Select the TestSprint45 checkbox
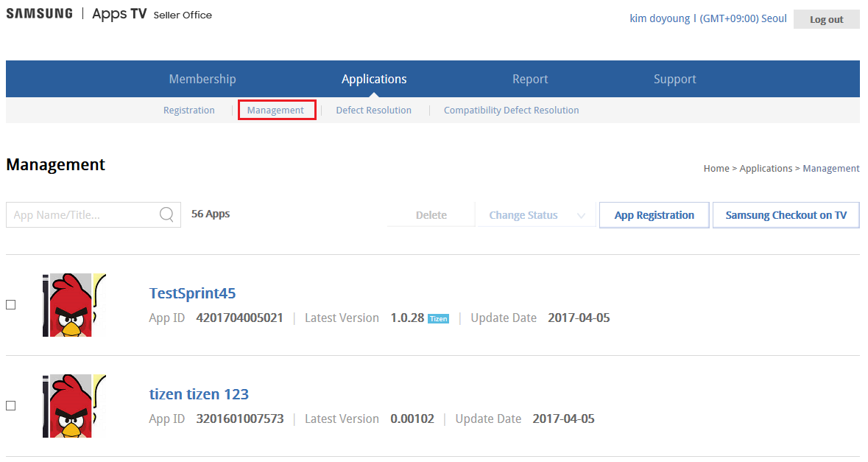This screenshot has width=868, height=462. click(x=10, y=304)
